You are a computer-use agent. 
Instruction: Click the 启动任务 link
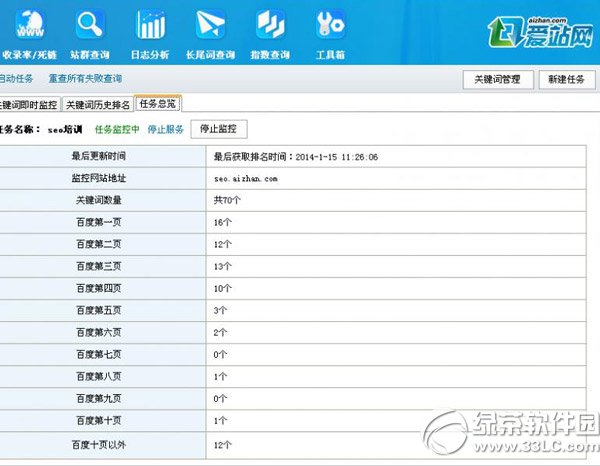coord(16,78)
